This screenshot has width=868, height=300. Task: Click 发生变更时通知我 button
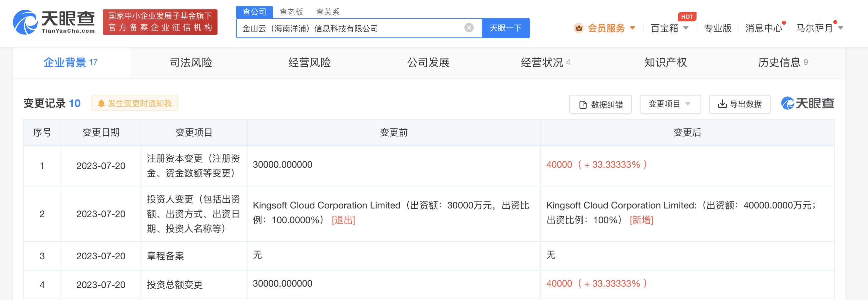135,103
